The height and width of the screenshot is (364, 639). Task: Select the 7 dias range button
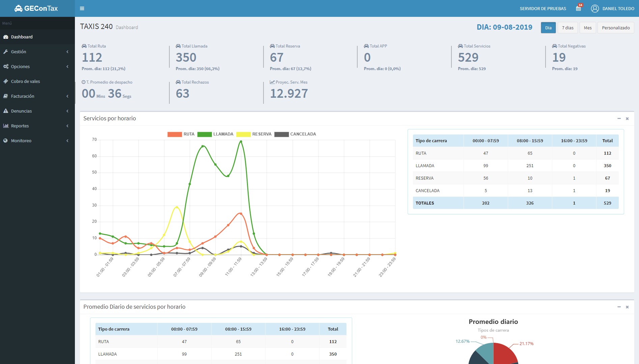(x=568, y=28)
